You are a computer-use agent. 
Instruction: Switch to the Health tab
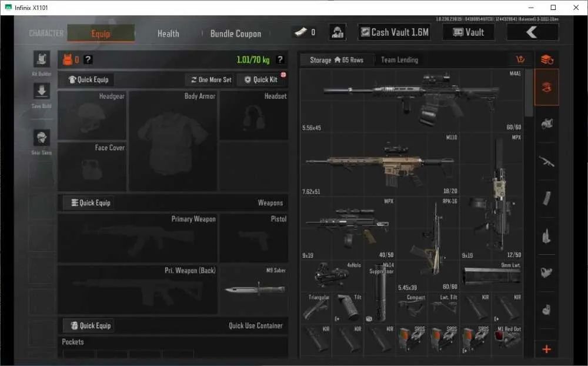(168, 34)
